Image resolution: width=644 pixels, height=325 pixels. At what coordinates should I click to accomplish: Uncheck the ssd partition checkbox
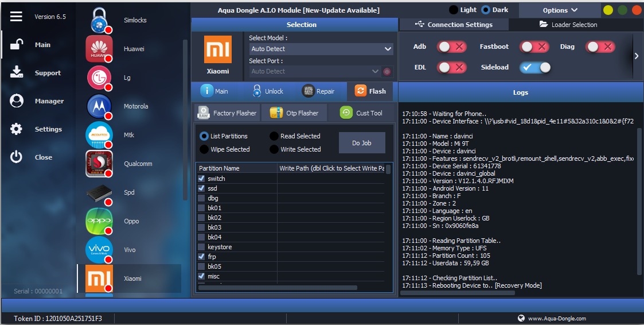click(x=201, y=188)
